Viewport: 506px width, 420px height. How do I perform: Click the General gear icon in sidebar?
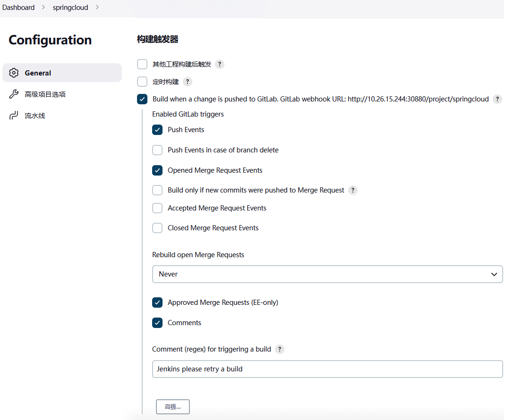click(x=14, y=73)
